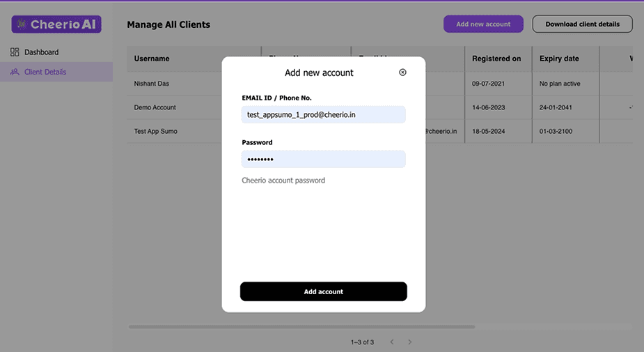Click Download client details button
Viewport: 644px width, 352px height.
583,24
